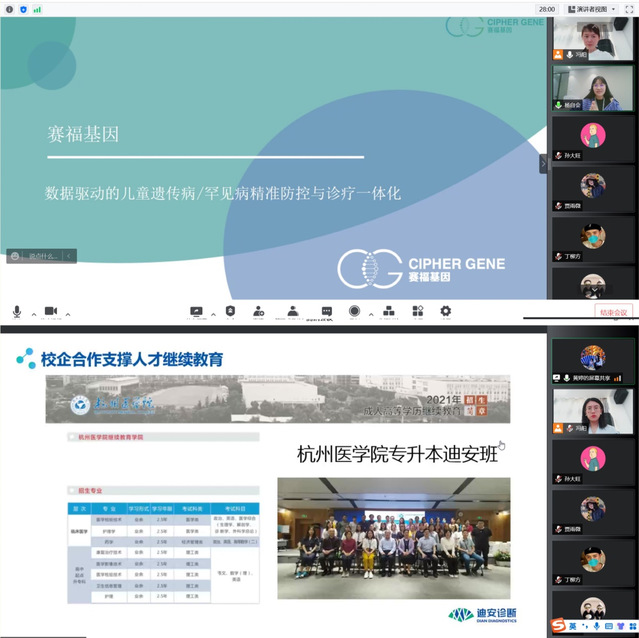This screenshot has width=639, height=638.
Task: Expand share screen options arrow
Action: pyautogui.click(x=213, y=314)
